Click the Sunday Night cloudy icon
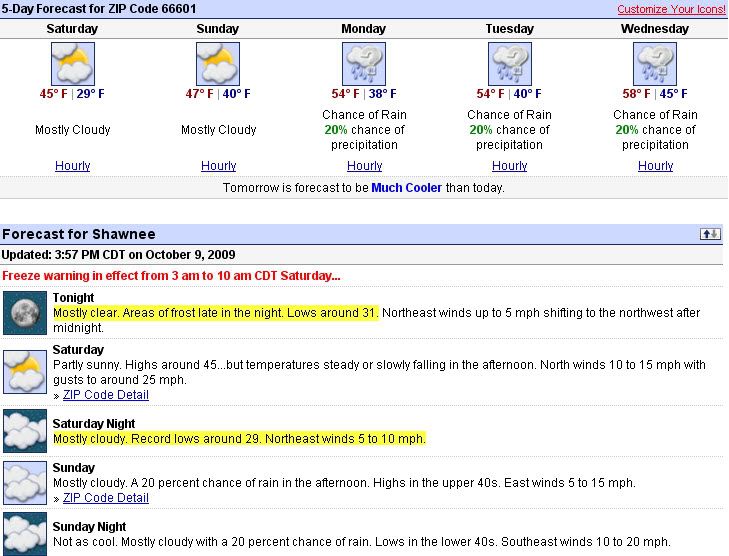729x556 pixels. tap(25, 534)
